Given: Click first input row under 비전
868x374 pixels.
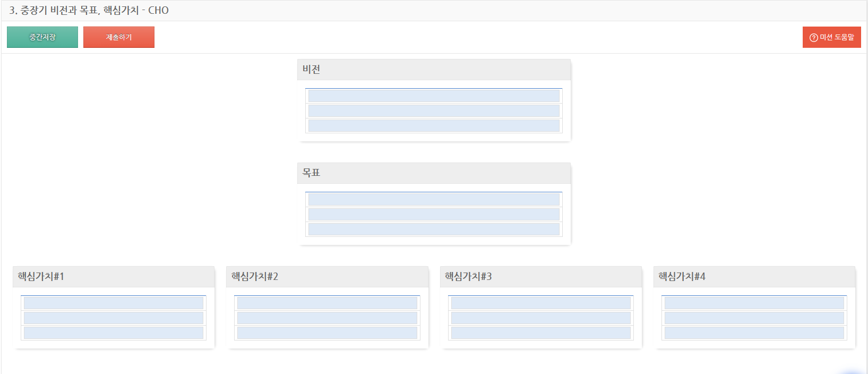Looking at the screenshot, I should coord(434,96).
